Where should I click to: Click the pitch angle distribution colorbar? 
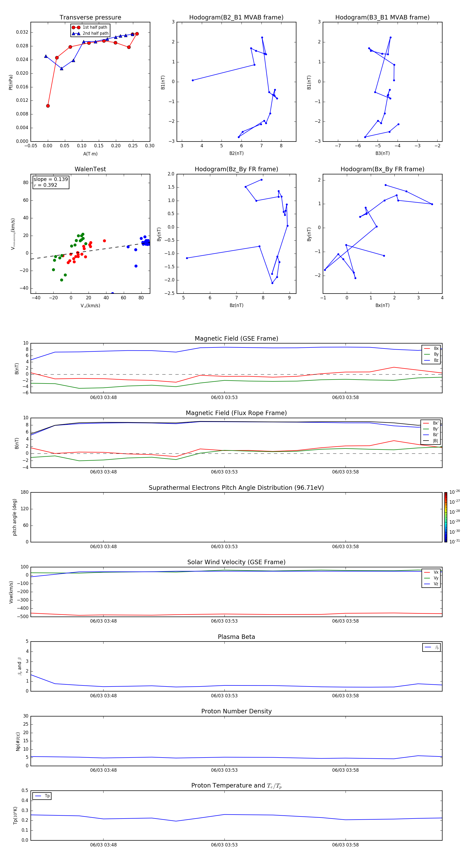(x=445, y=517)
